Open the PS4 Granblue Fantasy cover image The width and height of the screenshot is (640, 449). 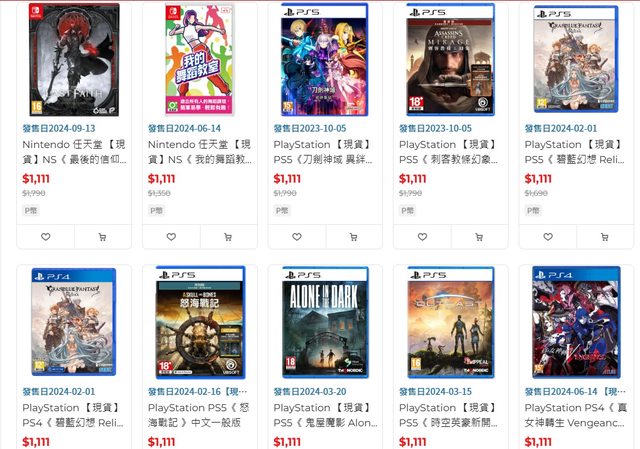coord(74,322)
